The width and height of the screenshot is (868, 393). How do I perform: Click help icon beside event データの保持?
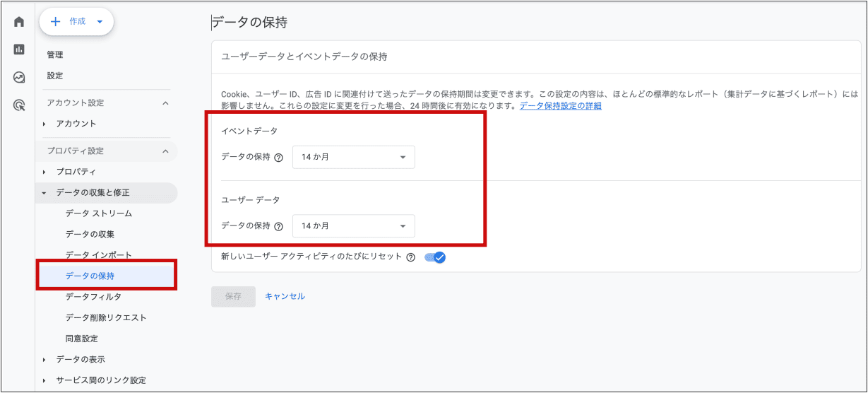(278, 158)
